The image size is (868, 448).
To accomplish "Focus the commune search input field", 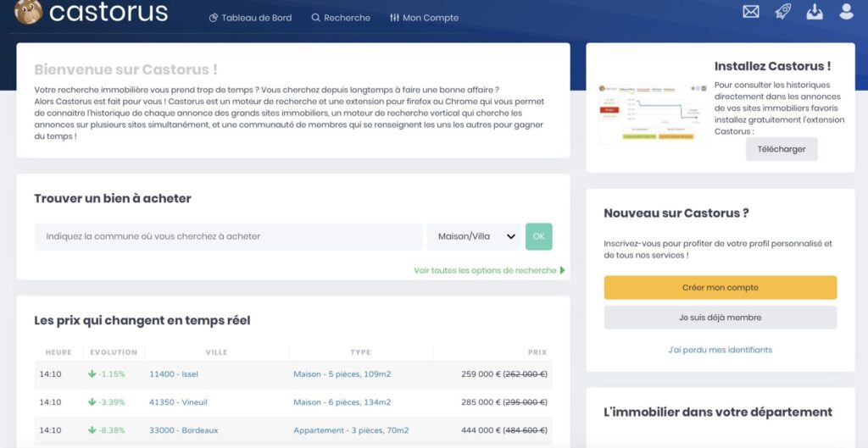I will pos(229,236).
